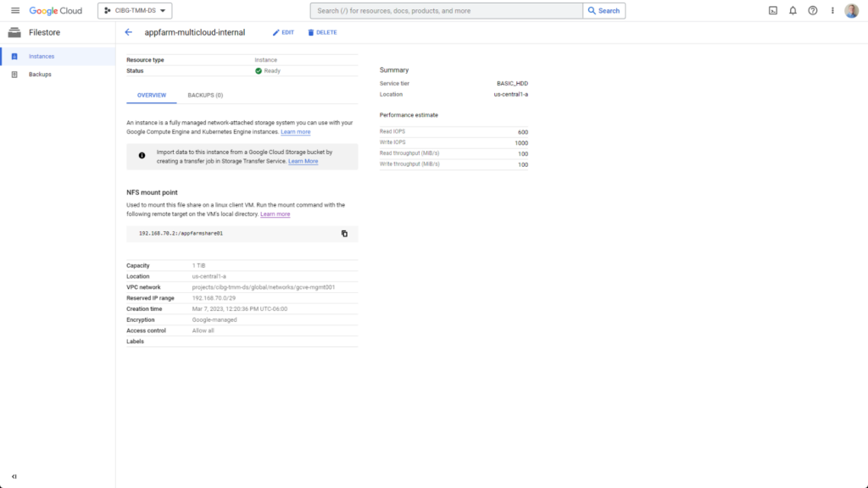Activate Cloud Shell terminal icon
The height and width of the screenshot is (488, 868).
(x=773, y=11)
